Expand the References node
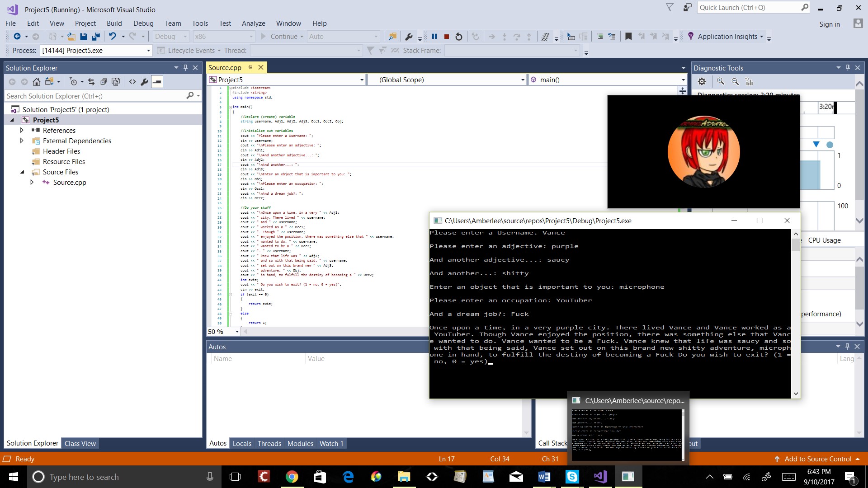The width and height of the screenshot is (868, 488). [x=21, y=130]
